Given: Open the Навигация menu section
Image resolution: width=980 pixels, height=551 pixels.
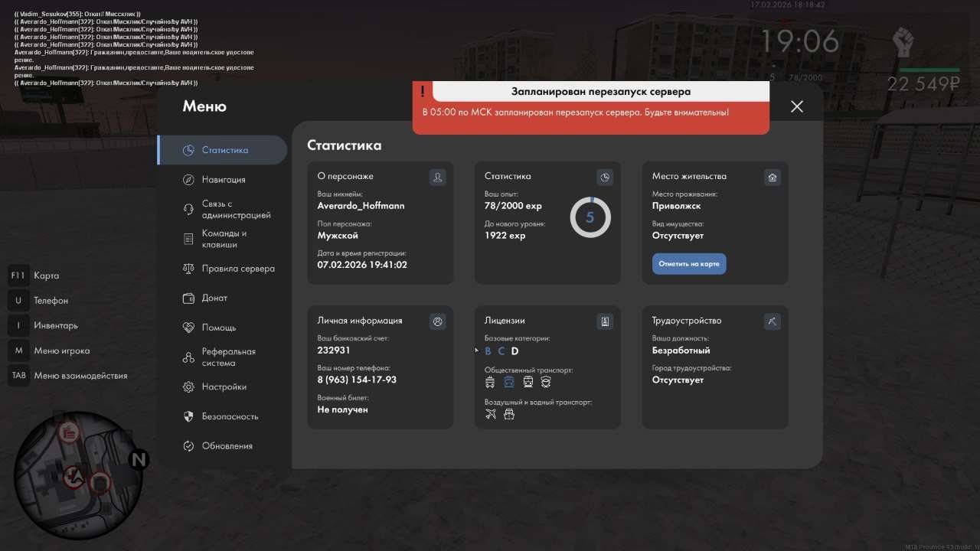Looking at the screenshot, I should point(223,180).
